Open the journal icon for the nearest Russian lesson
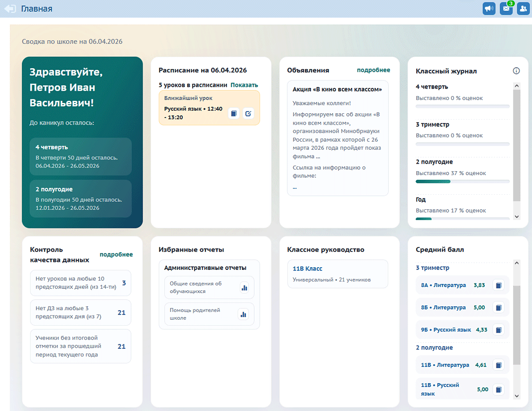Viewport: 532px width, 411px height. click(x=234, y=113)
